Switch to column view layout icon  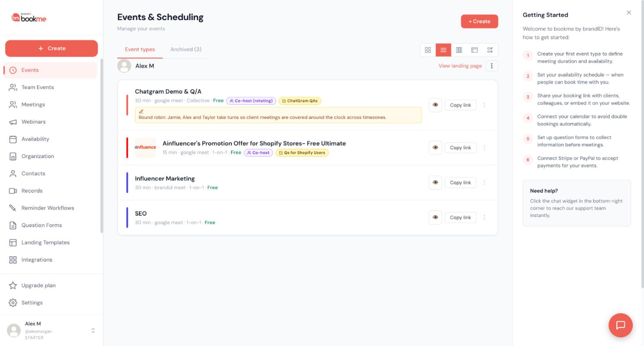click(x=459, y=50)
